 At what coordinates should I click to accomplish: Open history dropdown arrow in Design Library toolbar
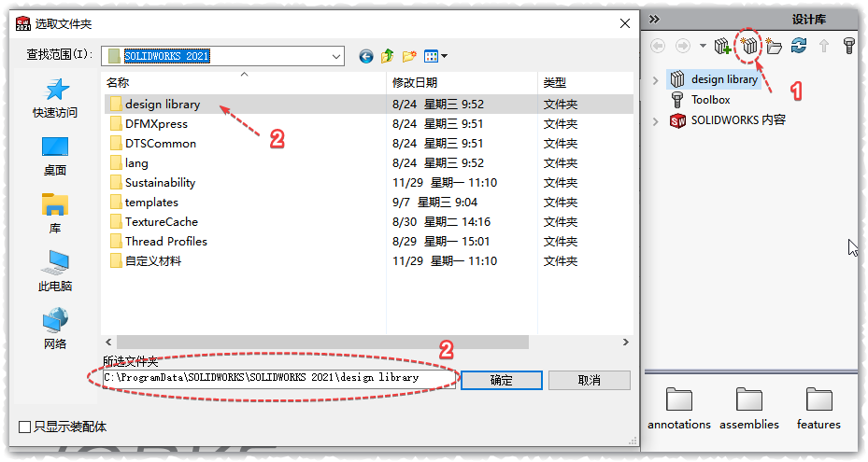click(x=703, y=46)
